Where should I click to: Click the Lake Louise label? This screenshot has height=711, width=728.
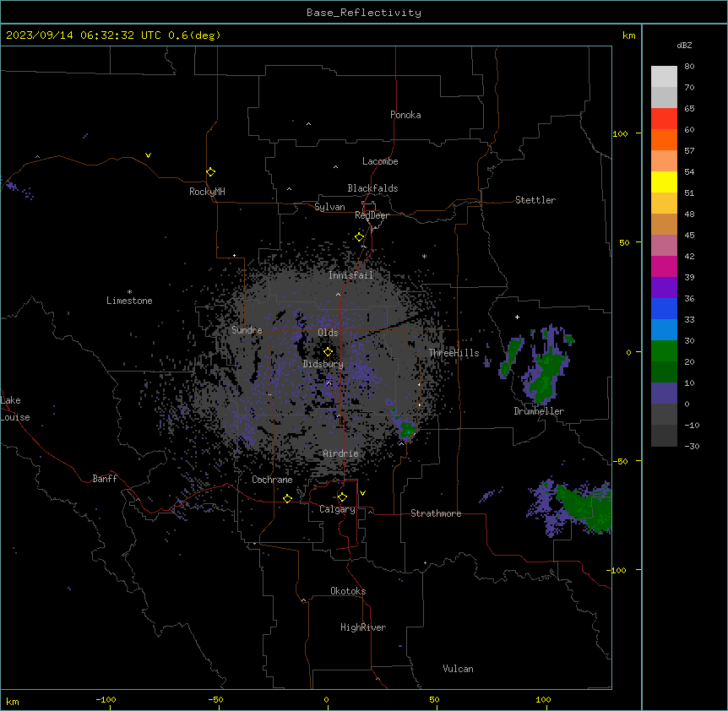click(15, 409)
